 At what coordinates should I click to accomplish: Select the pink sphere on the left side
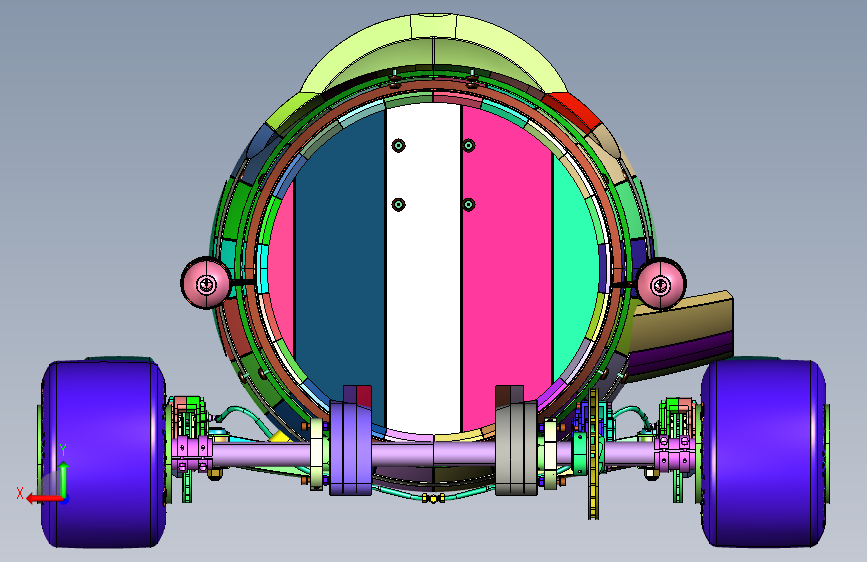206,283
